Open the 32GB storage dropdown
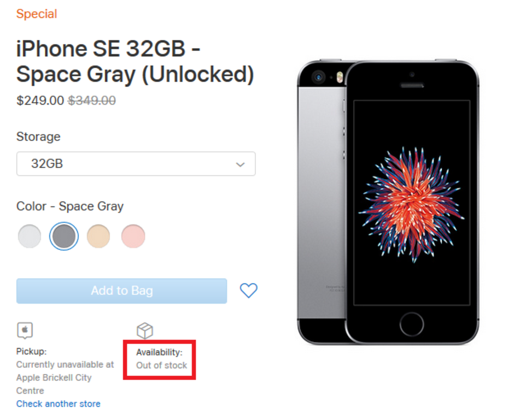 point(136,164)
